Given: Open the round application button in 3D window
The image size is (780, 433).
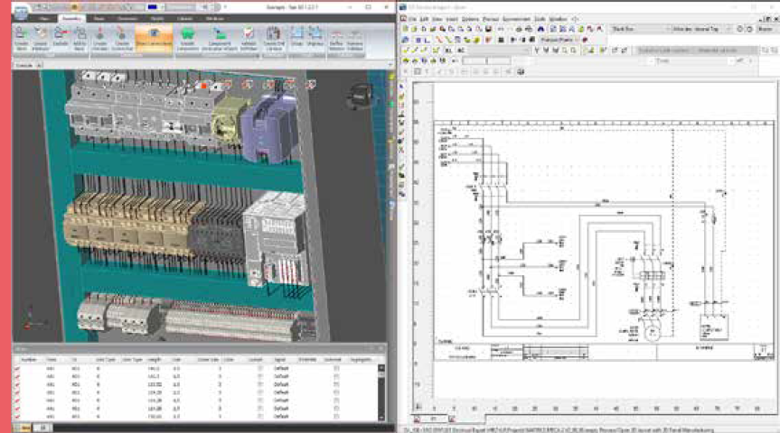Looking at the screenshot, I should pyautogui.click(x=20, y=12).
